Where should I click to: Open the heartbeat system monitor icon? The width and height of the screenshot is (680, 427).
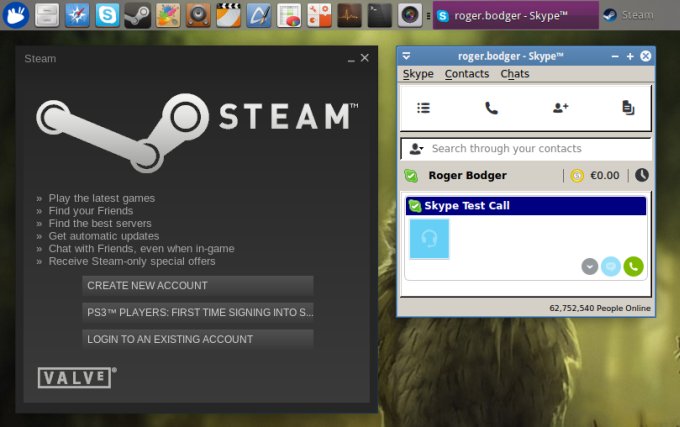coord(350,15)
